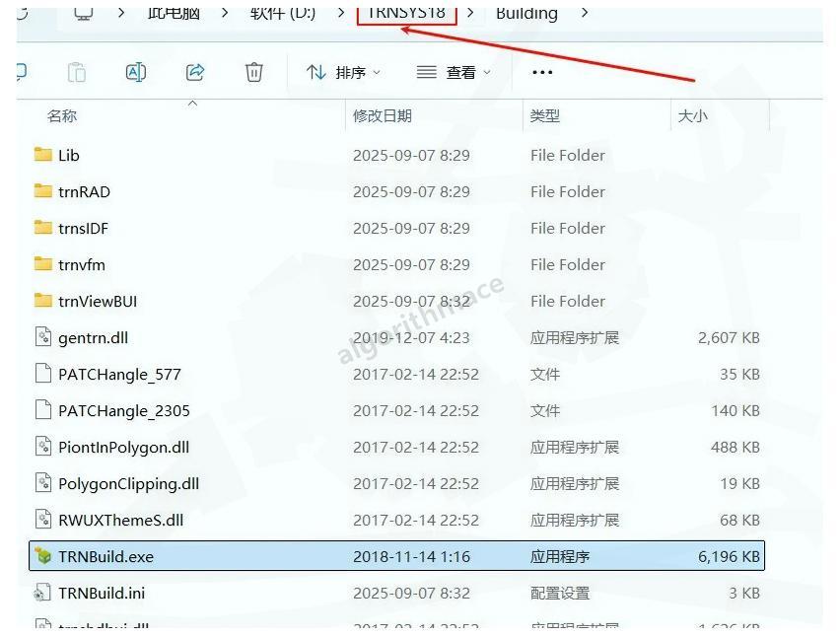Click the Rename icon in the toolbar
The image size is (840, 636).
tap(136, 71)
